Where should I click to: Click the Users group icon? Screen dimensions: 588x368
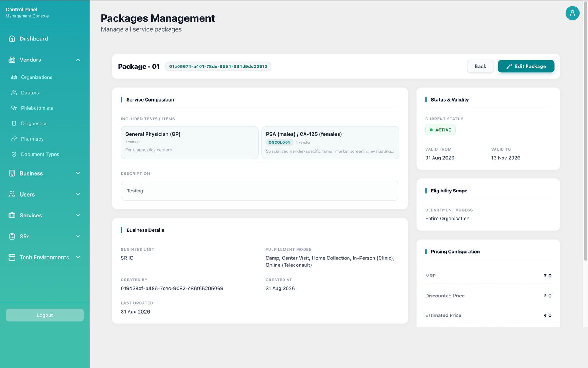[12, 194]
